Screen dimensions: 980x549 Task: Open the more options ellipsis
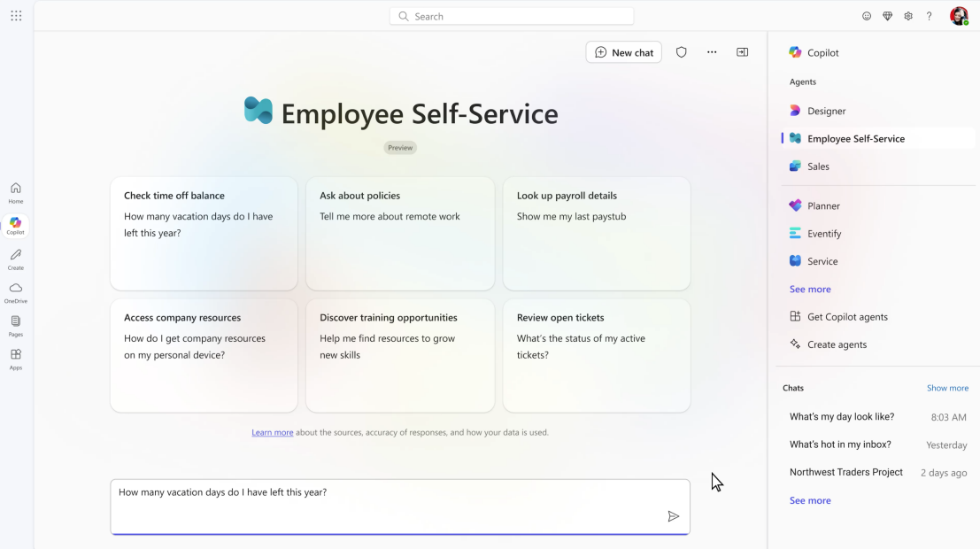point(712,52)
